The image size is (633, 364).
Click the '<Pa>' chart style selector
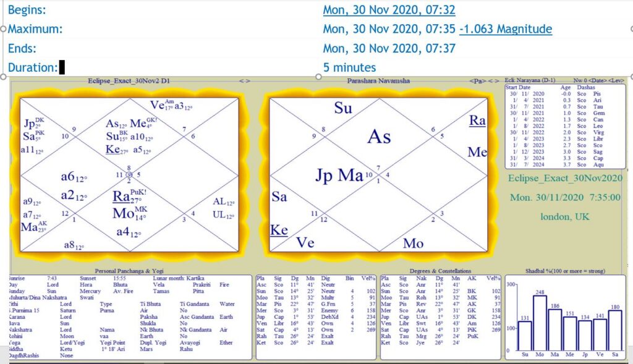478,81
